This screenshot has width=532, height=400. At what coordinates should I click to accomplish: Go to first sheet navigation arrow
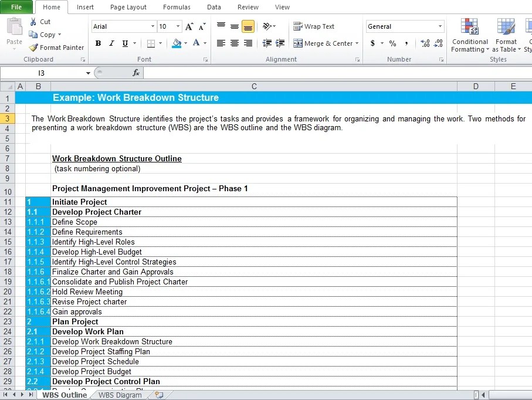tap(5, 395)
